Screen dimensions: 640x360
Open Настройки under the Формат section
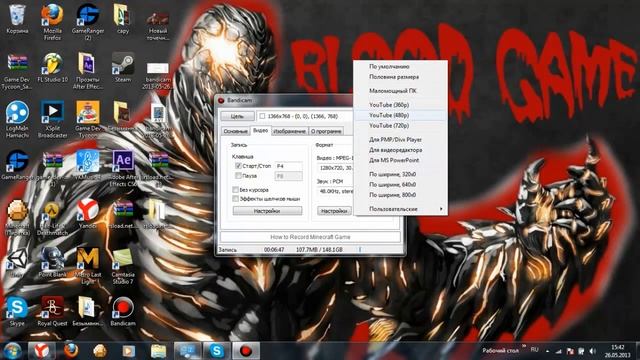333,211
